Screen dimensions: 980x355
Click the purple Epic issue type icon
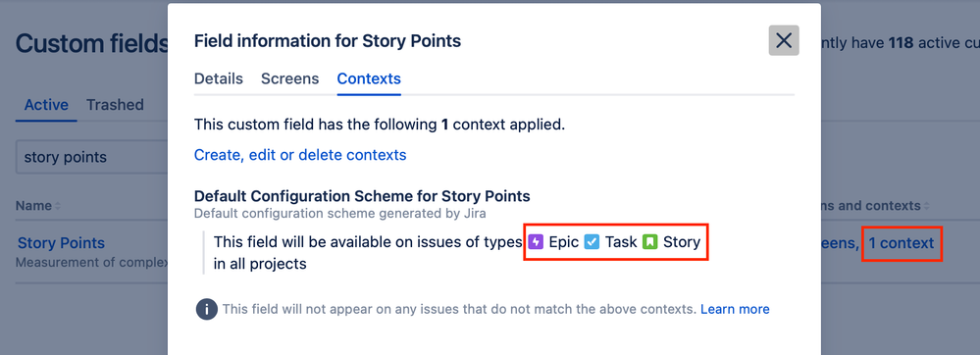[537, 242]
